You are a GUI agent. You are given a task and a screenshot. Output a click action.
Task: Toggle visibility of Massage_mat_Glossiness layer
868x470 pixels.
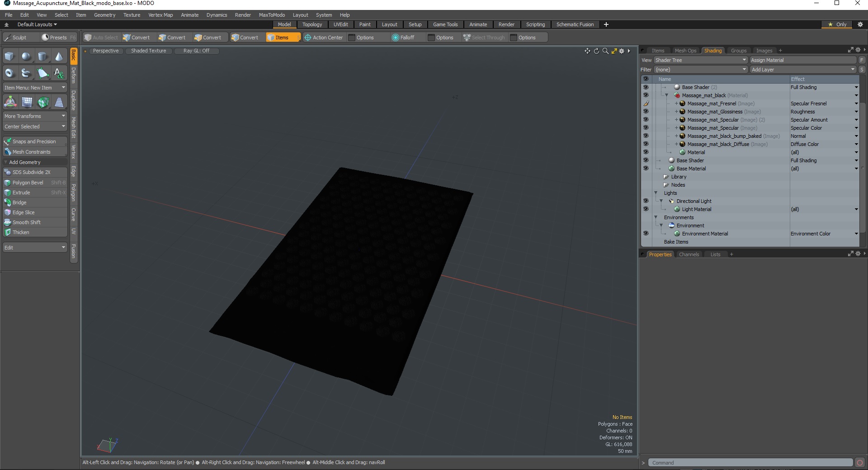click(x=646, y=112)
